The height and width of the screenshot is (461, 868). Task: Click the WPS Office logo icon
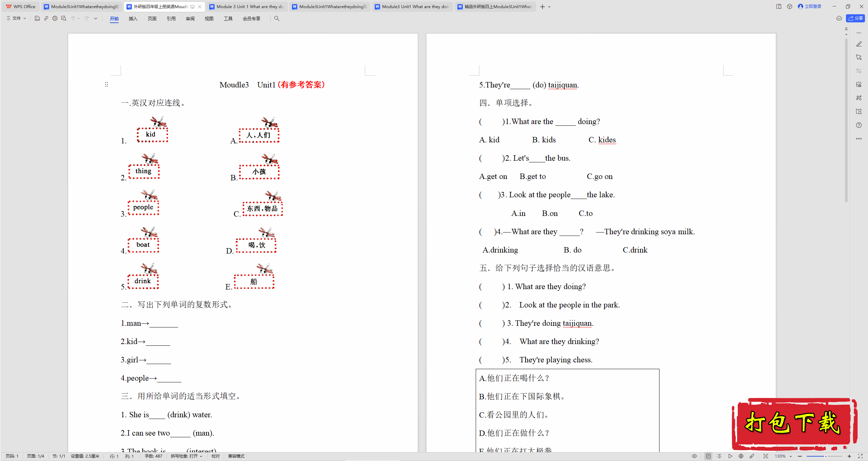pos(8,6)
